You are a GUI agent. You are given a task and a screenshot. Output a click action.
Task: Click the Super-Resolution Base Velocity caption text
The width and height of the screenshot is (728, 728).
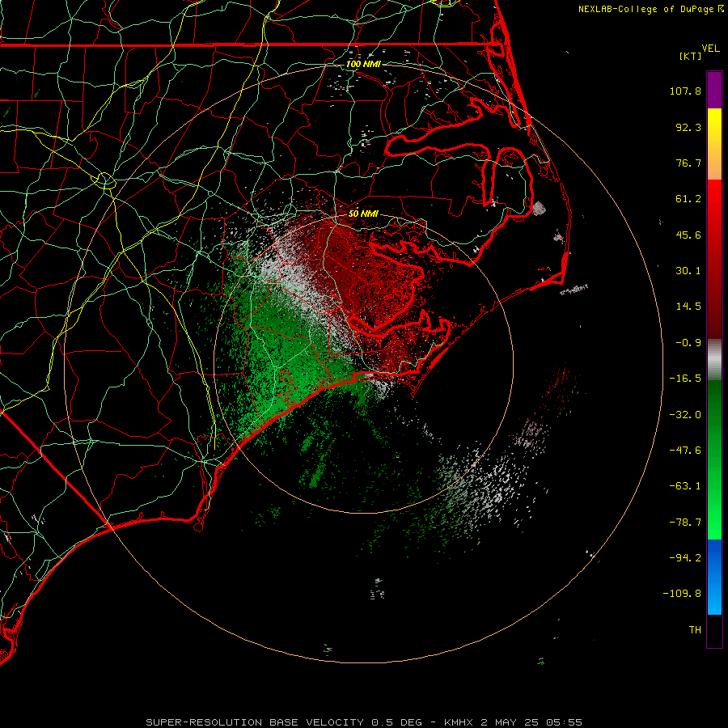point(284,722)
